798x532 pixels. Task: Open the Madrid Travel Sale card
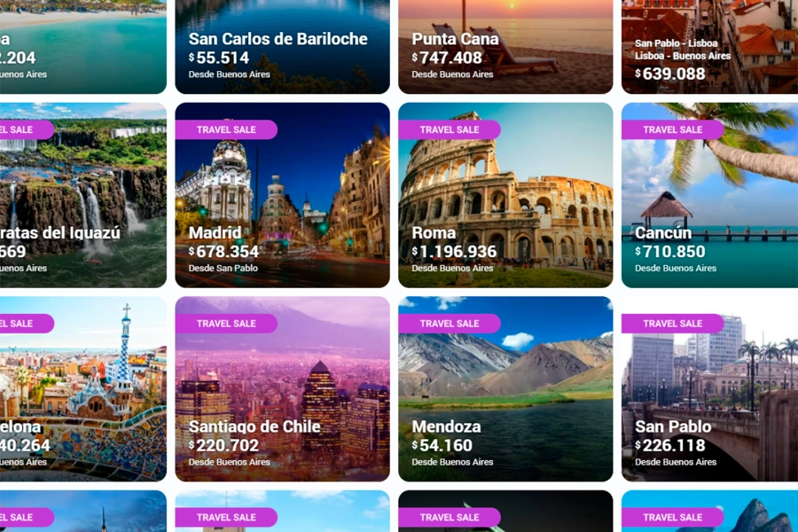283,195
